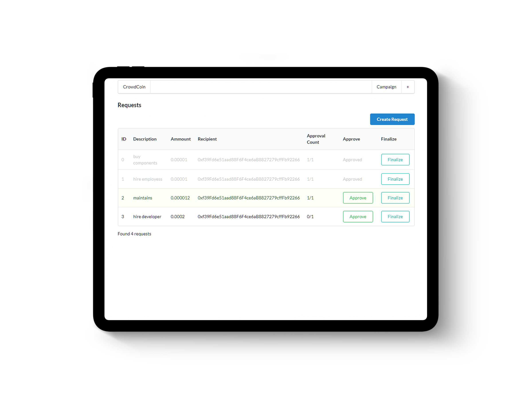Click 'Approved' text in 'buy components' row

coord(352,160)
